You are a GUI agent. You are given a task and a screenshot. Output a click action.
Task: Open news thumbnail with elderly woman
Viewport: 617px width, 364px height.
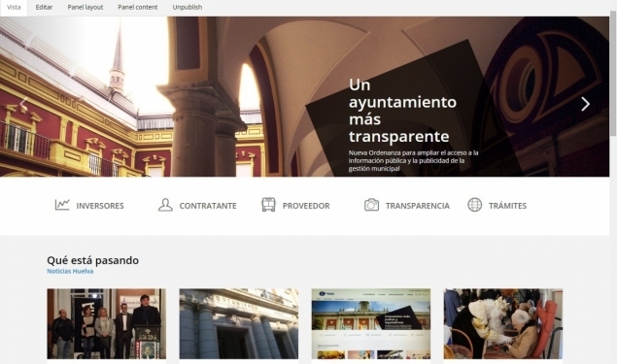tap(503, 324)
